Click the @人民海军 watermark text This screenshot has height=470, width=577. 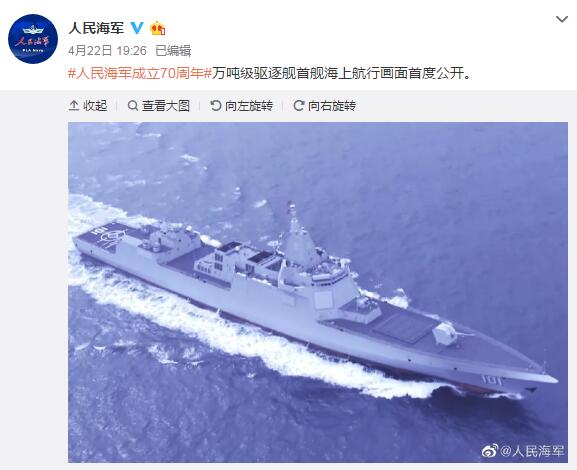click(532, 451)
